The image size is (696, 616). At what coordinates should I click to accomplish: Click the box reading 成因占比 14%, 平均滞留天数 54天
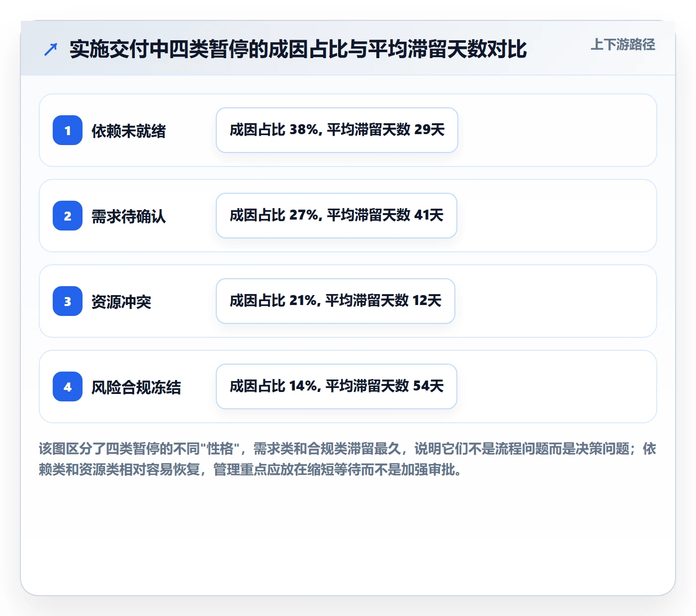pos(337,386)
